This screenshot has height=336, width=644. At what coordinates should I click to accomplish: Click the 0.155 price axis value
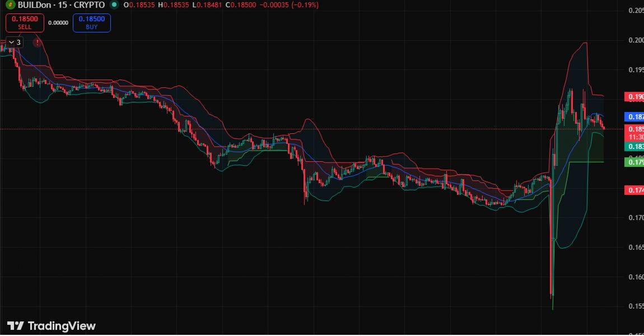[x=636, y=306]
